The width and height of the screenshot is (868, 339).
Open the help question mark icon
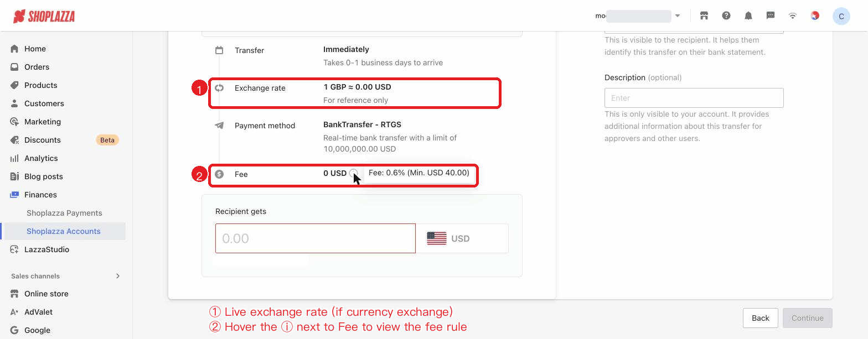coord(726,16)
